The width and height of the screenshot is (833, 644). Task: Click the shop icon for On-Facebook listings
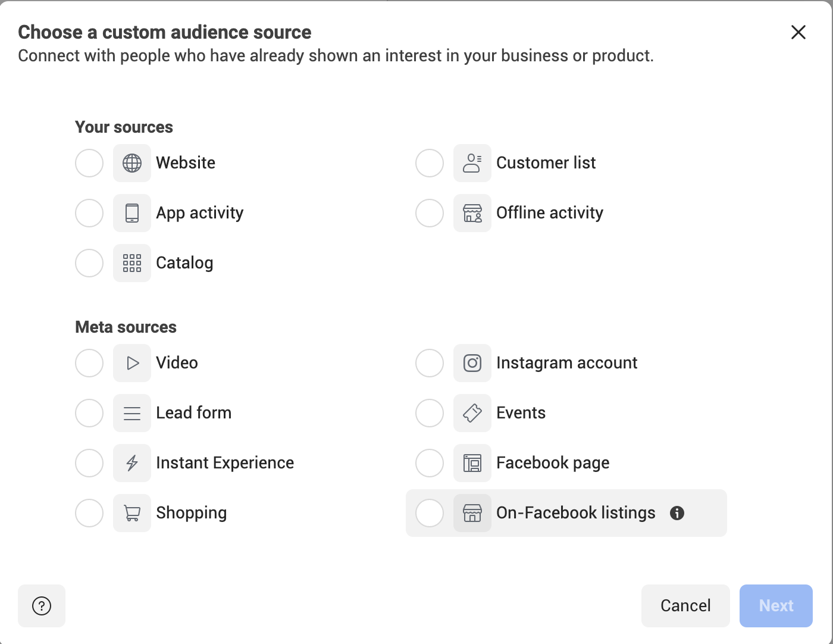[x=472, y=513]
